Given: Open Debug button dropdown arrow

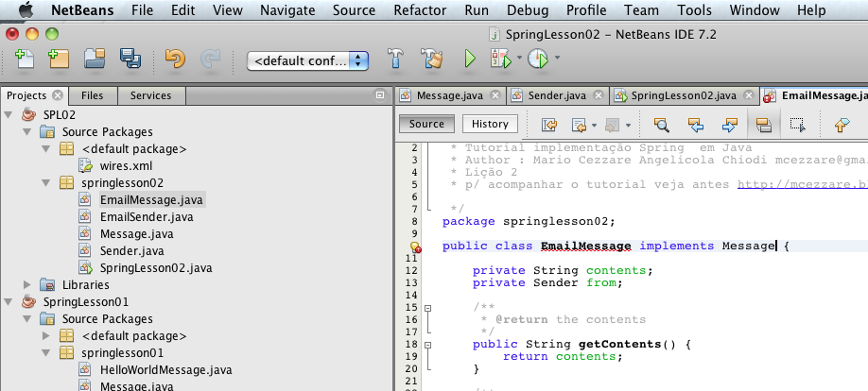Looking at the screenshot, I should [x=519, y=57].
